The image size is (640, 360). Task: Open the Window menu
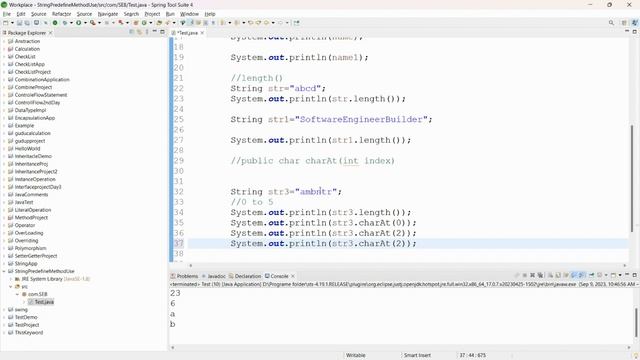pyautogui.click(x=189, y=14)
